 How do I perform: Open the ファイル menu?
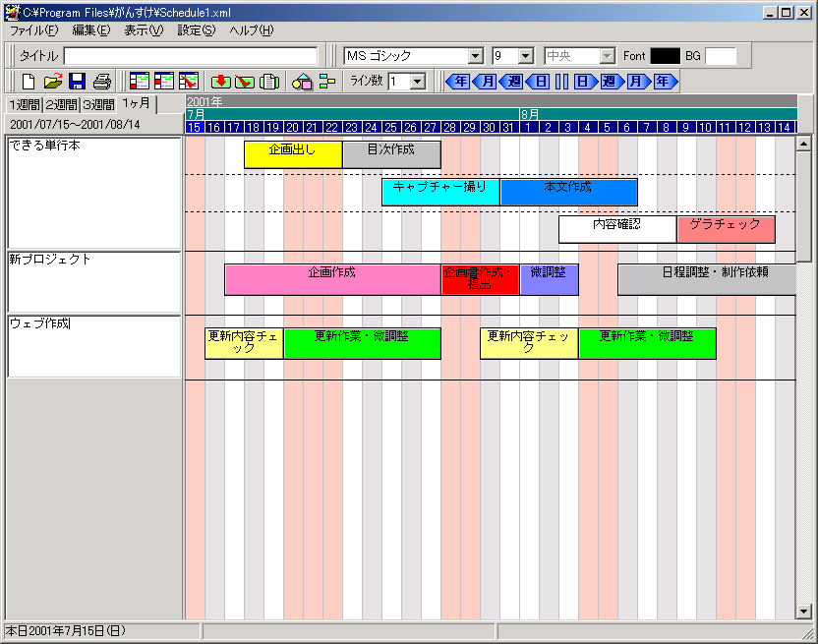pyautogui.click(x=33, y=30)
